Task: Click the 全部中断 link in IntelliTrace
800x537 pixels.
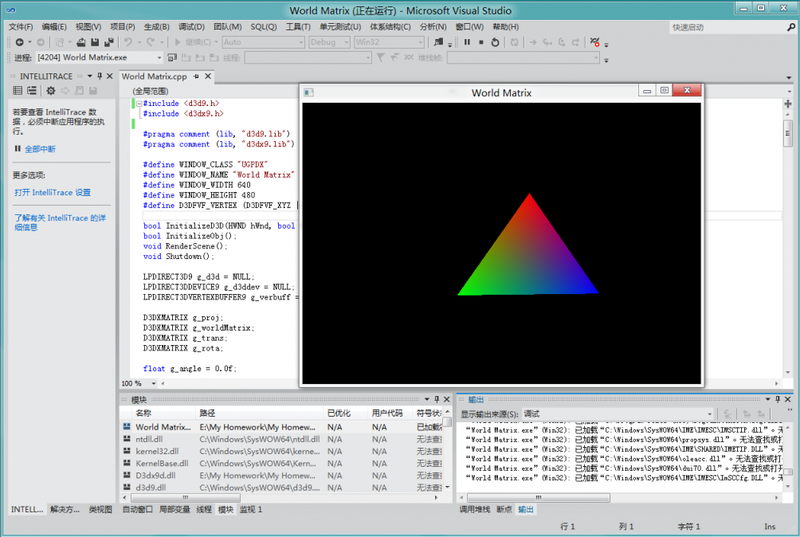Action: click(40, 148)
